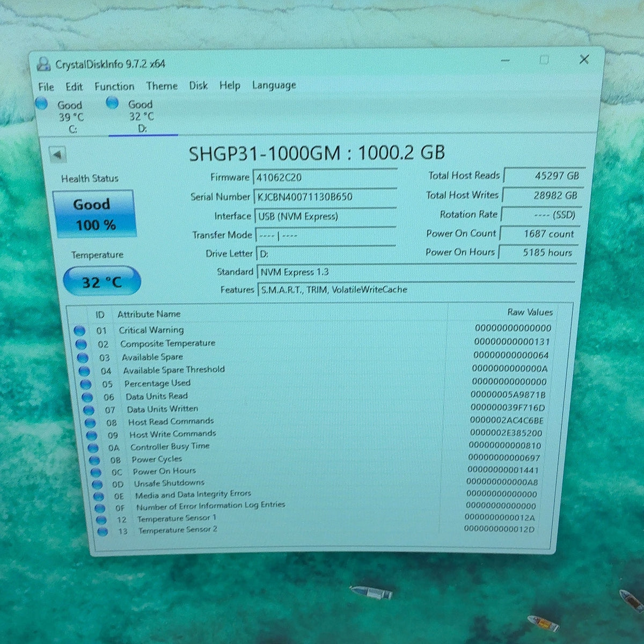Viewport: 644px width, 644px height.
Task: Click the status circle for Host Write Commands
Action: [x=92, y=436]
